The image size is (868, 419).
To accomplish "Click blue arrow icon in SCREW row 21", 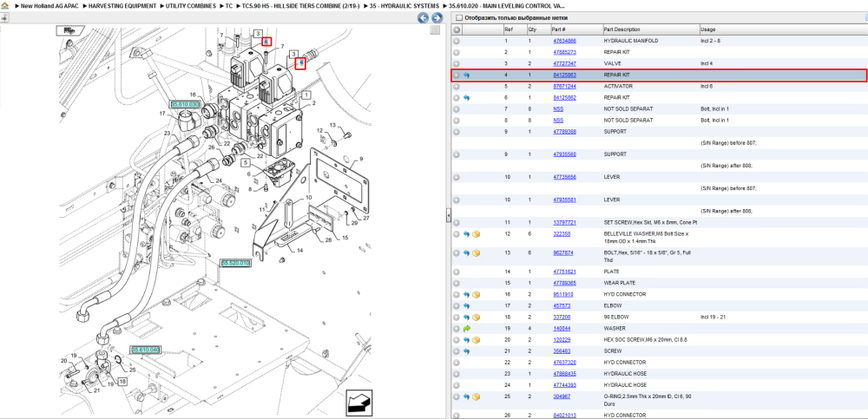I will (466, 351).
